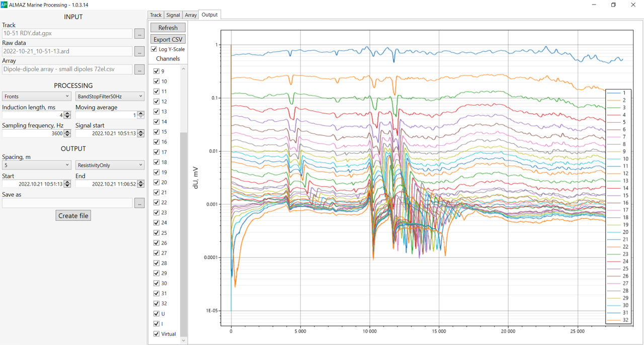Click the ALMAZ app icon in title bar
This screenshot has height=345, width=644.
coord(4,5)
